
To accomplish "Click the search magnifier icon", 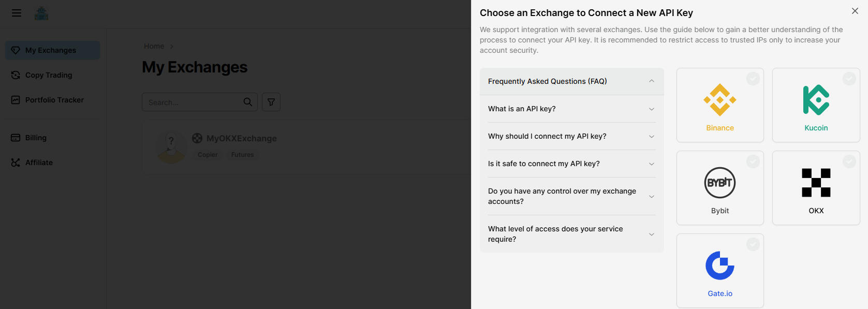I will (248, 102).
